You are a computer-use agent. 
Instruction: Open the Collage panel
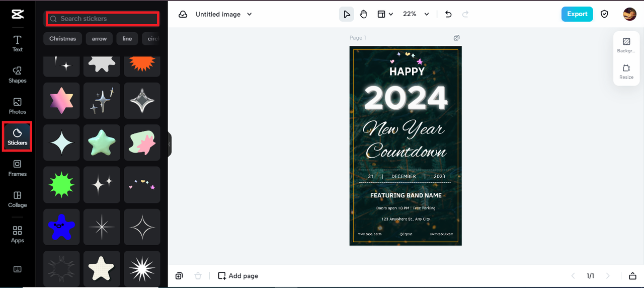click(18, 199)
